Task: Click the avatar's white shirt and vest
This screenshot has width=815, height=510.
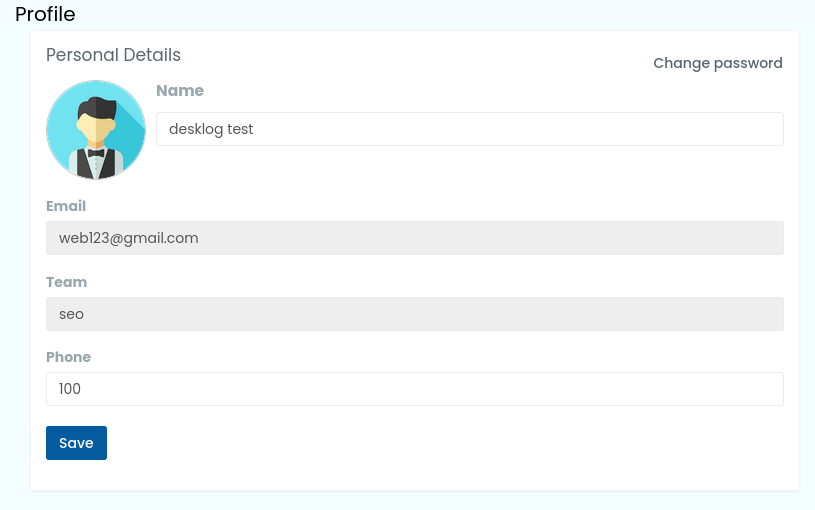Action: point(96,164)
